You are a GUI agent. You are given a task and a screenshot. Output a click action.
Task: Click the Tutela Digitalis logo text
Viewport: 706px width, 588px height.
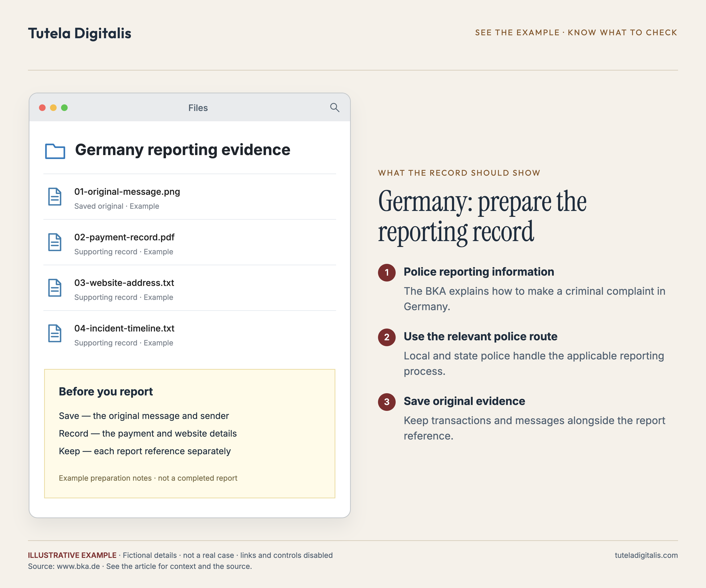[80, 33]
